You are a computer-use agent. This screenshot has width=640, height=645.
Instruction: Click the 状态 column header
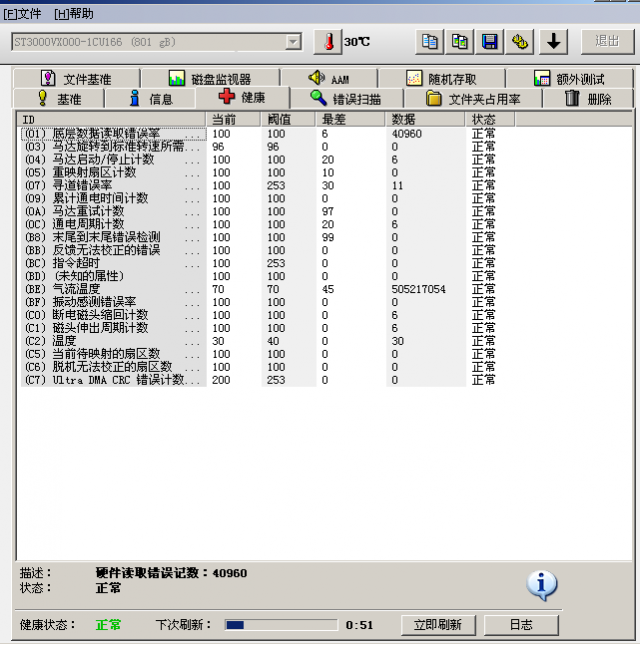click(x=490, y=120)
